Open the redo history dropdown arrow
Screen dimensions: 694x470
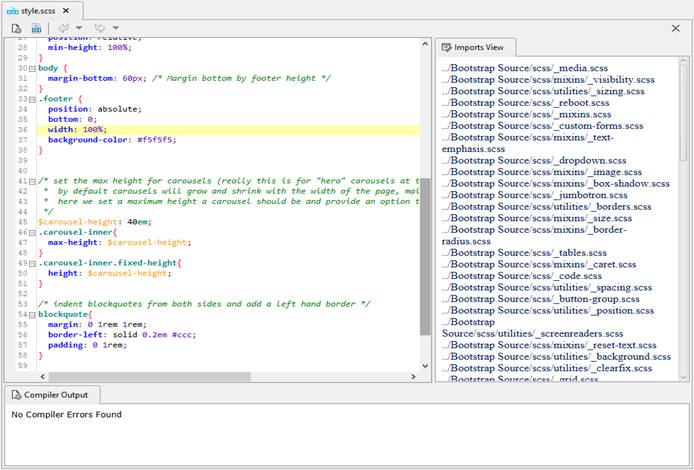[115, 28]
